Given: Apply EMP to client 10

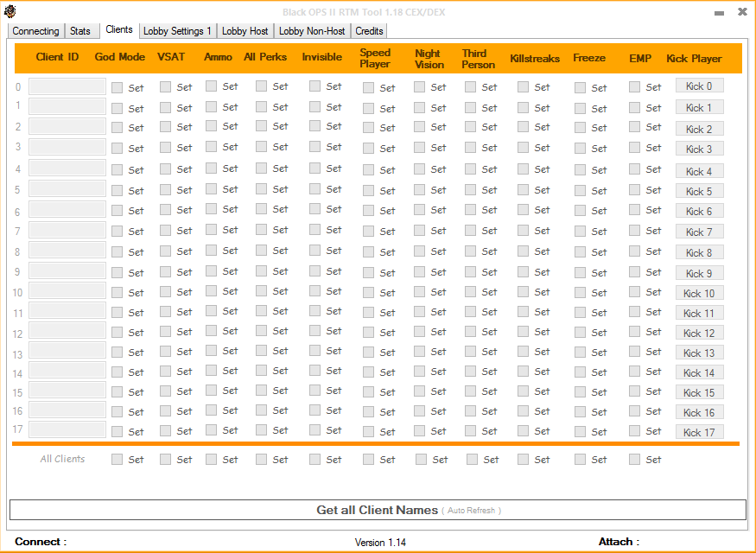Looking at the screenshot, I should tap(634, 292).
